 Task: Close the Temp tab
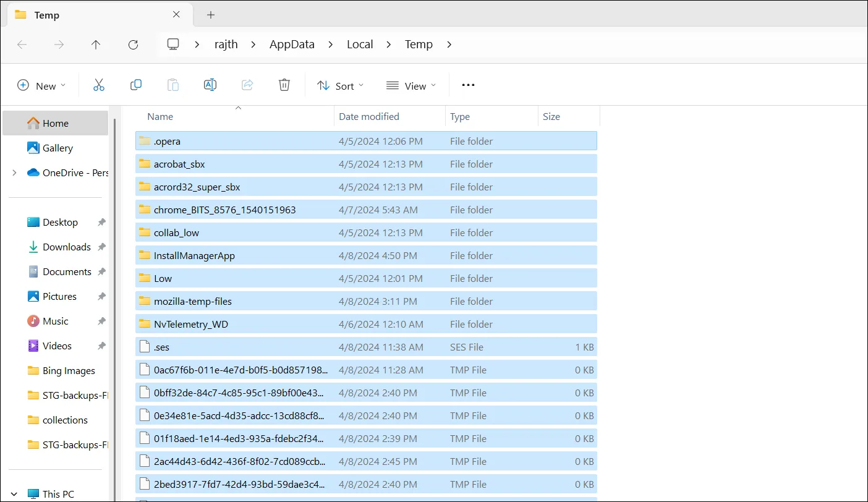[x=176, y=15]
